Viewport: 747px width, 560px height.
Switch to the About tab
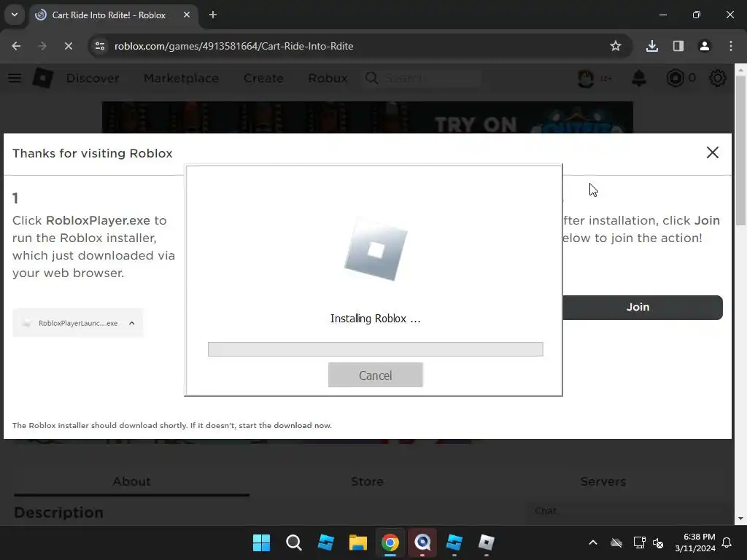[x=131, y=481]
